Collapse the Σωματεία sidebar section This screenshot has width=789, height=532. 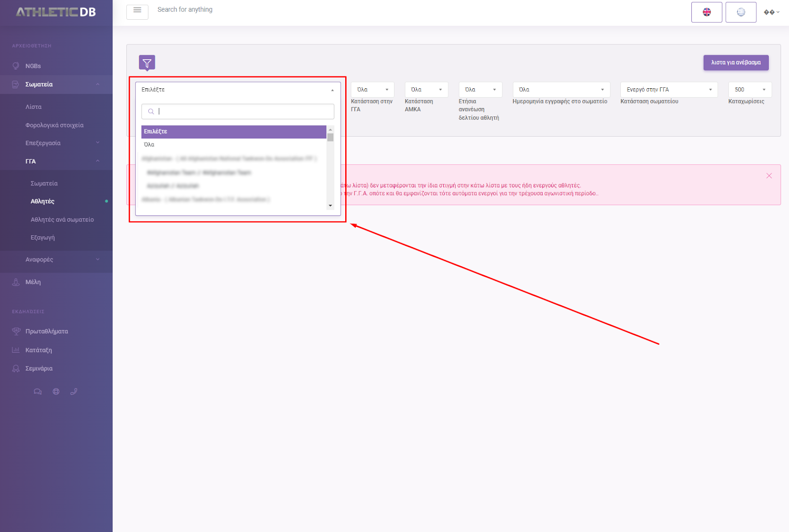click(98, 84)
